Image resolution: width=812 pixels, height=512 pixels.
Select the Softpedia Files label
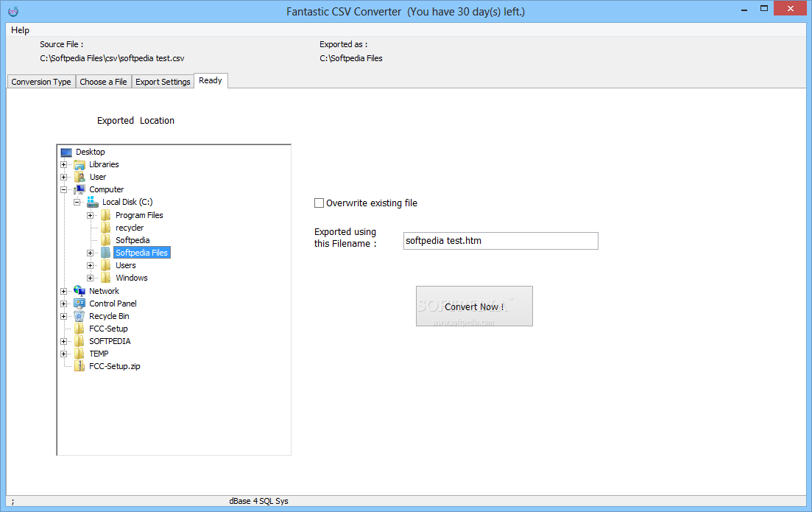click(x=142, y=253)
